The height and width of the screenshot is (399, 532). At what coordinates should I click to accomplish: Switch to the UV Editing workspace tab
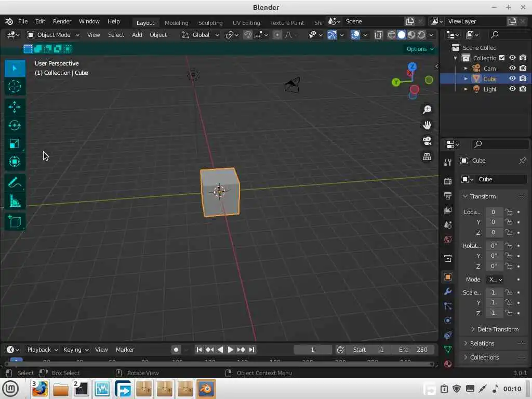pyautogui.click(x=246, y=23)
